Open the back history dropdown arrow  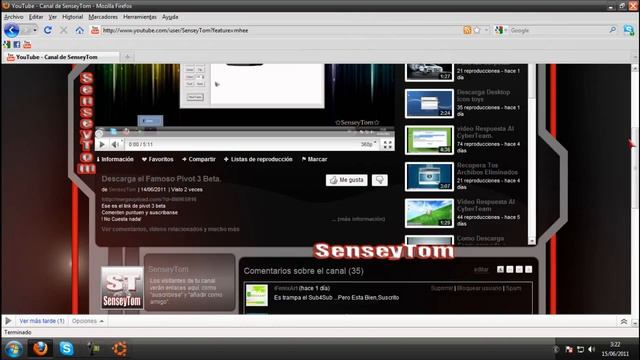[x=35, y=30]
